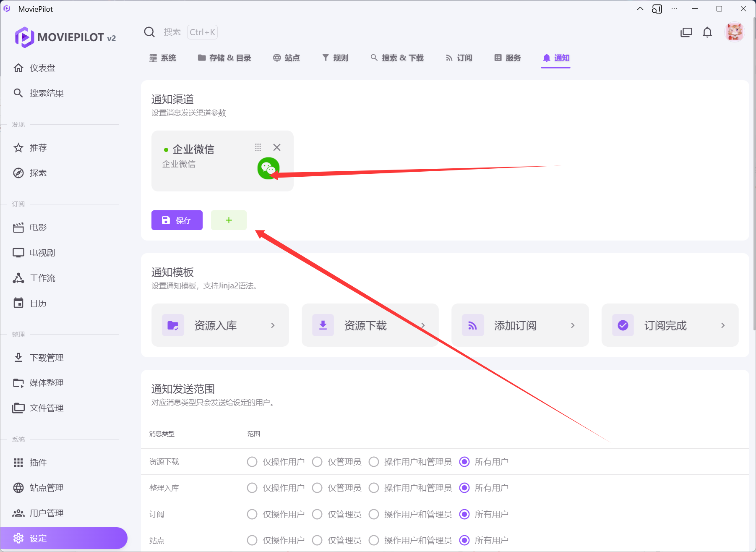Select 仅管理员 for 整理入库

[317, 488]
